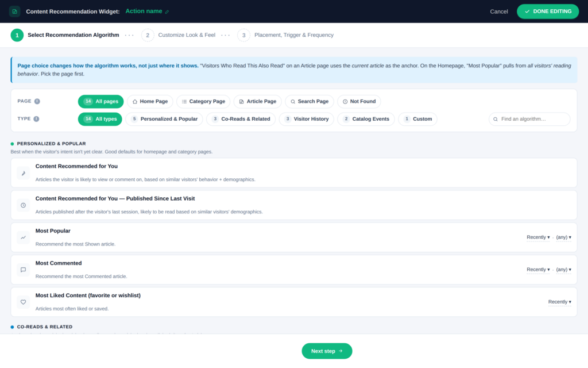This screenshot has height=368, width=588.
Task: Click the Most Popular trend icon
Action: pyautogui.click(x=23, y=237)
